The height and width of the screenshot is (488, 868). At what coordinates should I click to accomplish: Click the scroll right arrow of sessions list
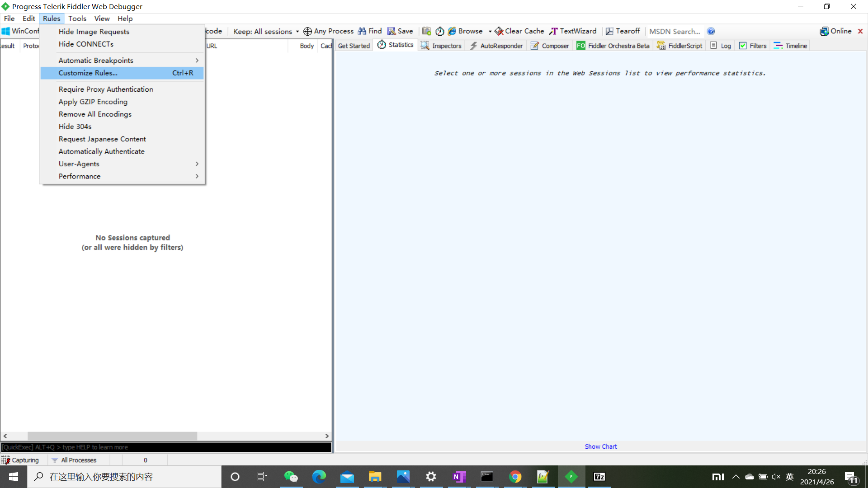(x=327, y=436)
